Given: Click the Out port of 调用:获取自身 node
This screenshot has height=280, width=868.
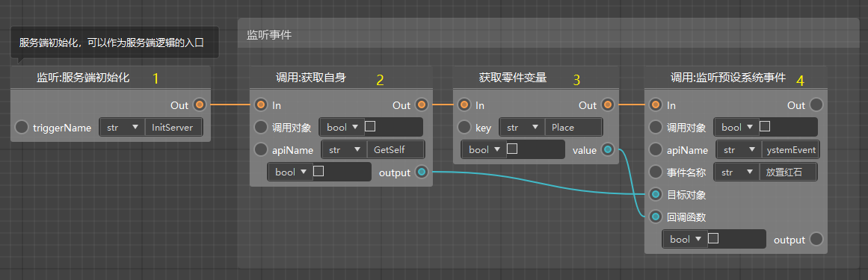Looking at the screenshot, I should [x=422, y=105].
